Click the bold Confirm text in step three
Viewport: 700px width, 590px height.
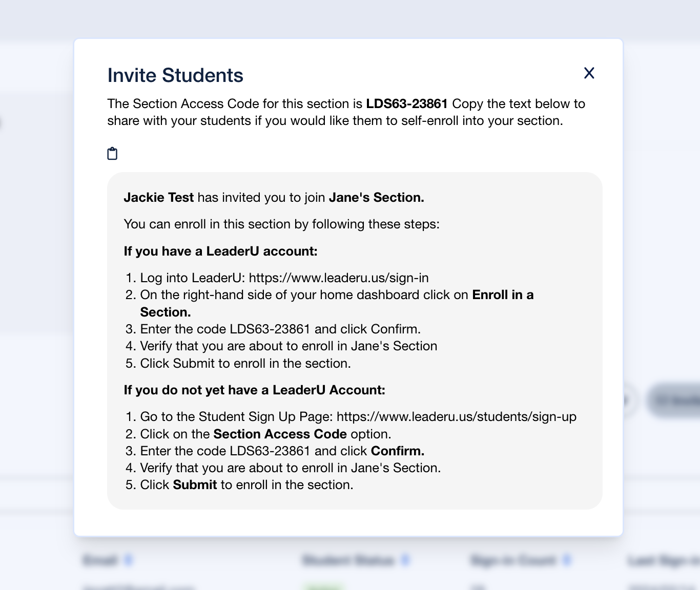[x=397, y=451]
